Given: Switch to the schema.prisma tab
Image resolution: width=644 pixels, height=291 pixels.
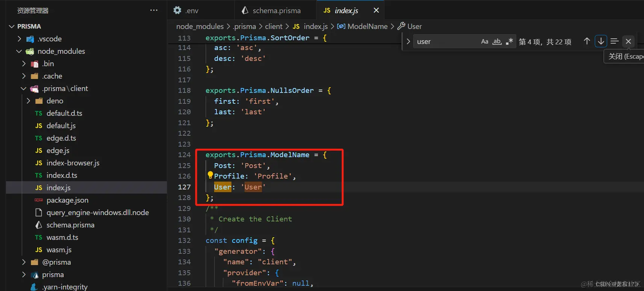Looking at the screenshot, I should point(275,11).
